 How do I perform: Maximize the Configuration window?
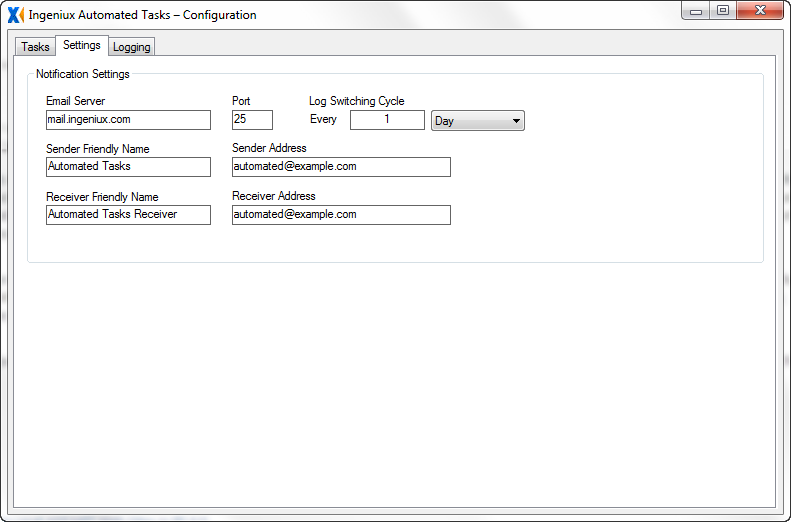point(723,11)
